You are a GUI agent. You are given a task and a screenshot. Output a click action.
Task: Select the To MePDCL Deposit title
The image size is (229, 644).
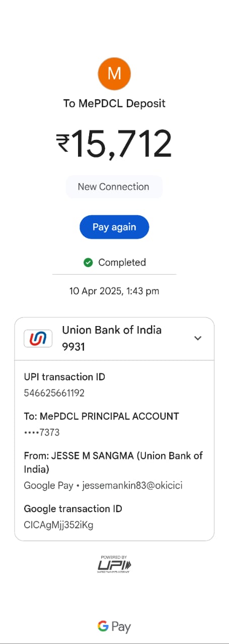(114, 104)
